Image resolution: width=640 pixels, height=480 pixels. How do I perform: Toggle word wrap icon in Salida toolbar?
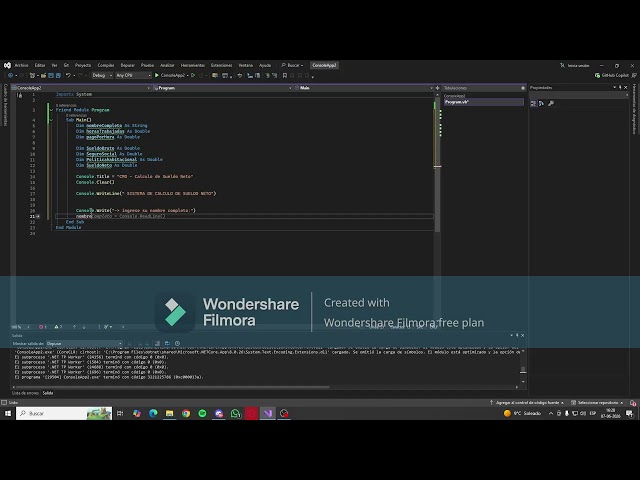(167, 344)
